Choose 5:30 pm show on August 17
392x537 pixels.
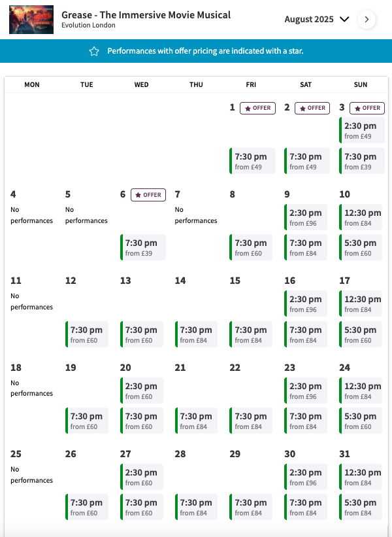click(361, 334)
